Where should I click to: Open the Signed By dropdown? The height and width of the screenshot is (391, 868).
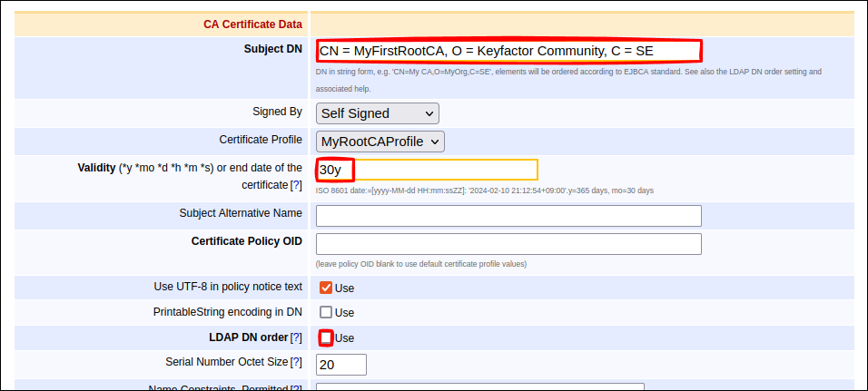pyautogui.click(x=377, y=113)
